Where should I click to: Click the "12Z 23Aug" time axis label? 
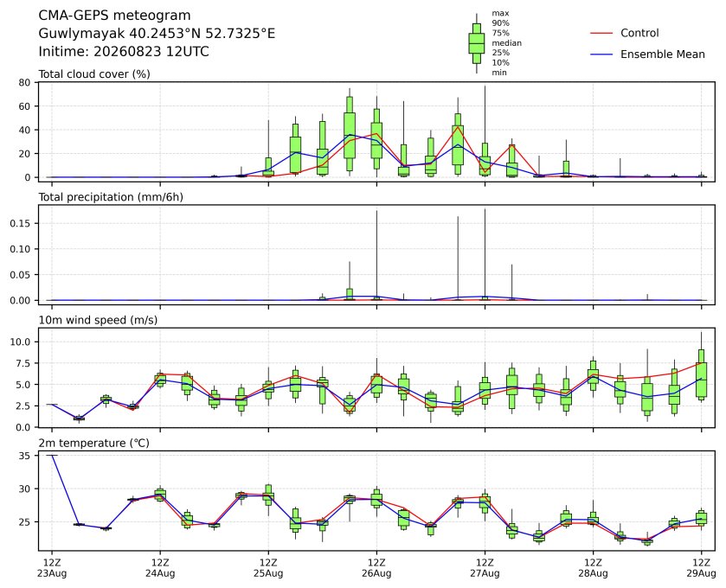coord(52,568)
